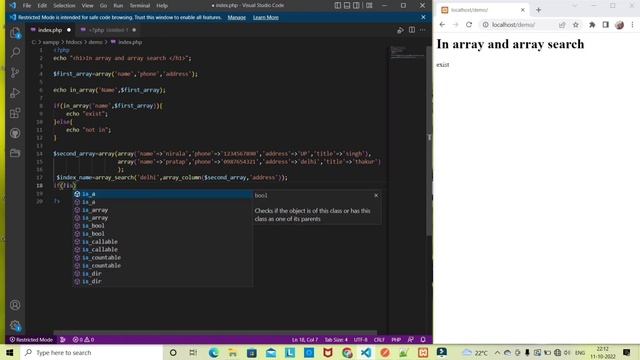This screenshot has height=360, width=640.
Task: Change the UTF-8 encoding in the status bar
Action: (360, 340)
